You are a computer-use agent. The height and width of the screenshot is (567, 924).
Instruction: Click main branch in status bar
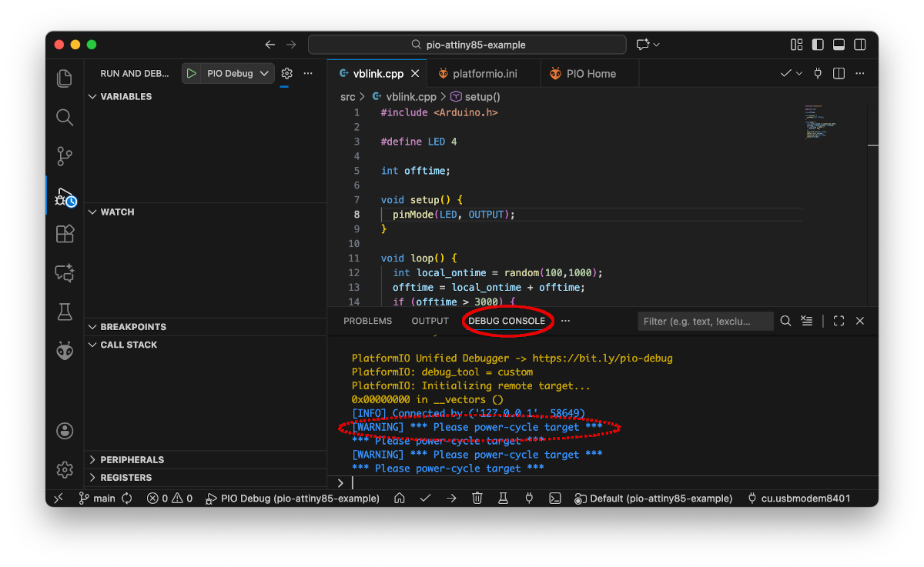click(x=97, y=499)
